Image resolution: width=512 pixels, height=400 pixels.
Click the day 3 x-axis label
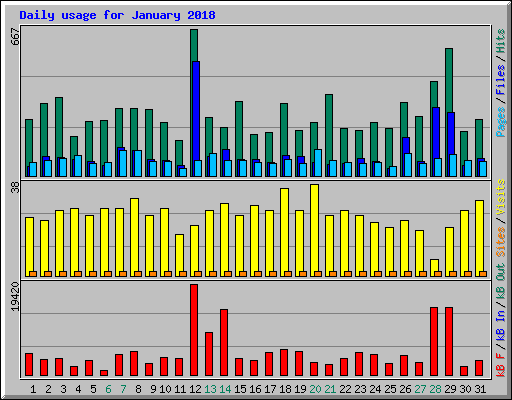coord(63,389)
